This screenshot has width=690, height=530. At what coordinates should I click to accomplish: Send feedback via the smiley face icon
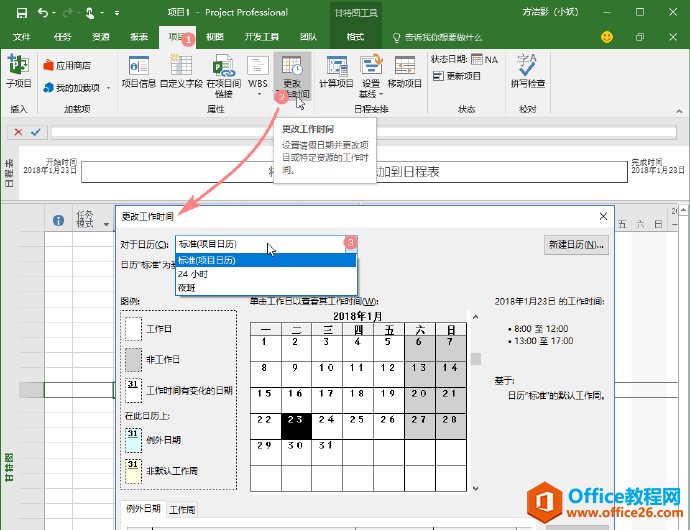pyautogui.click(x=607, y=37)
